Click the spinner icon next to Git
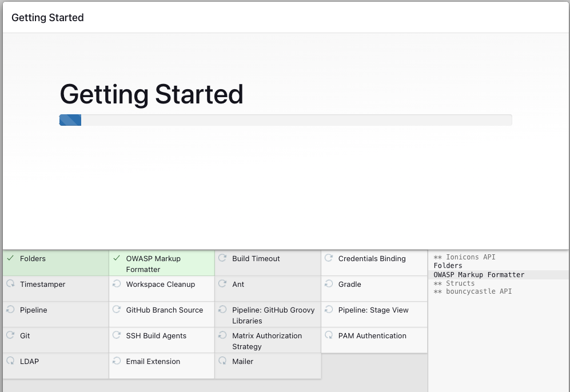 [x=10, y=335]
